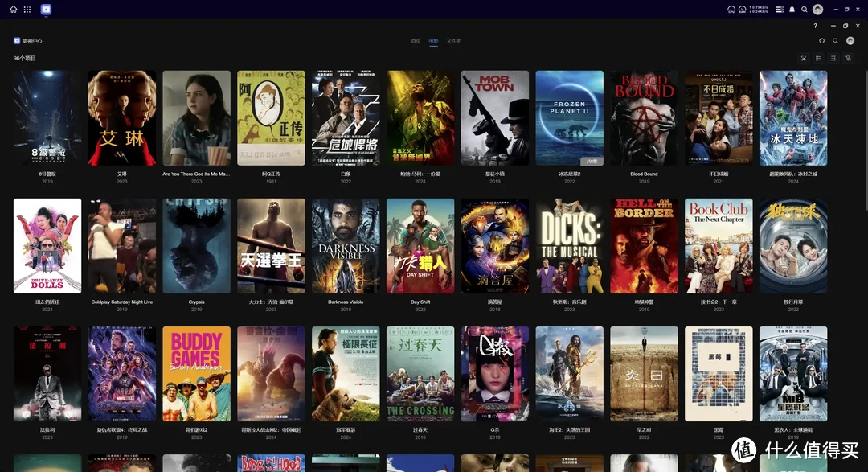Open the filter funnel options
This screenshot has width=868, height=472.
coord(848,58)
